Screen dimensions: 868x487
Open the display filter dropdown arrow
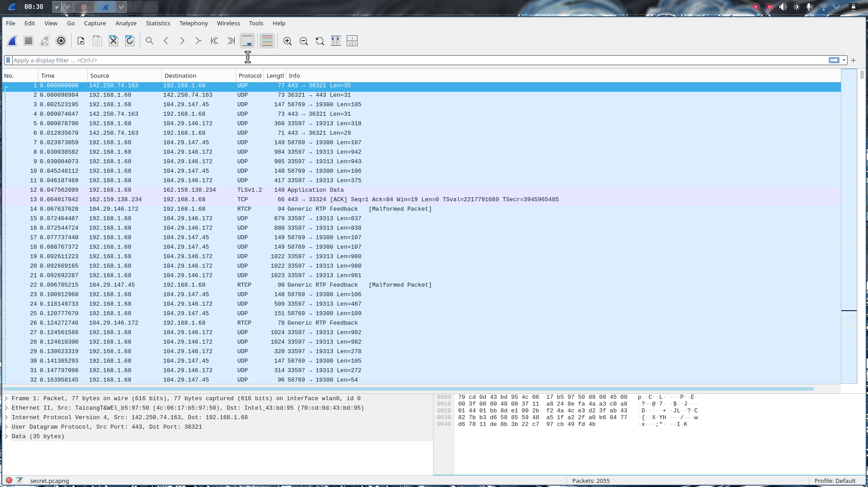(x=844, y=60)
